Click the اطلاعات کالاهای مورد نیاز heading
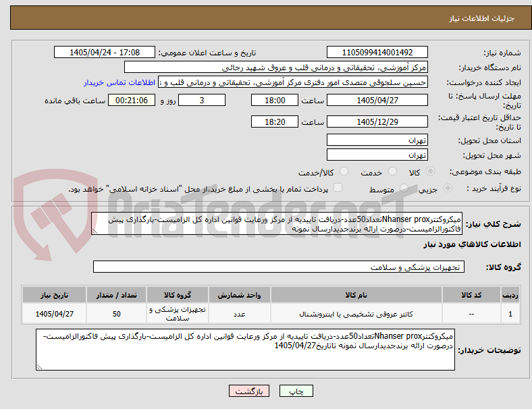This screenshot has width=532, height=409. point(472,244)
